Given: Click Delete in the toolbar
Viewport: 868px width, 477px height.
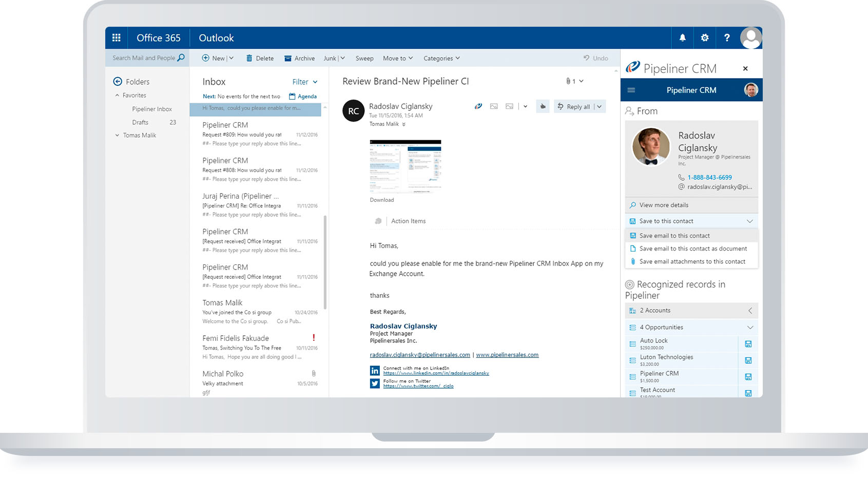Looking at the screenshot, I should (x=260, y=58).
